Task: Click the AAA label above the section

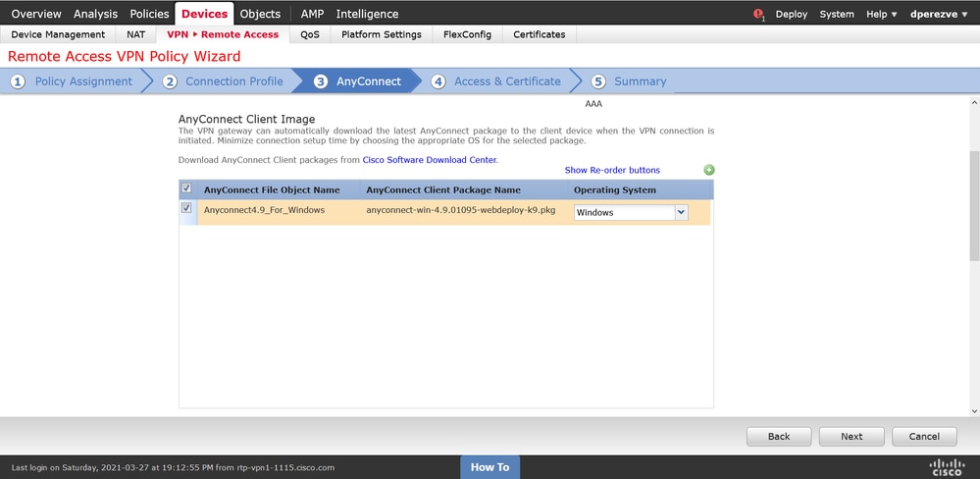Action: coord(593,104)
